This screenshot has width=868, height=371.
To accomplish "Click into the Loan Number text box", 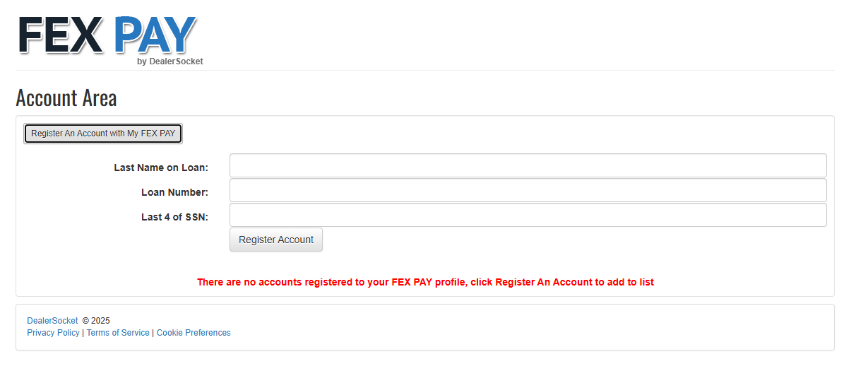I will (x=528, y=190).
